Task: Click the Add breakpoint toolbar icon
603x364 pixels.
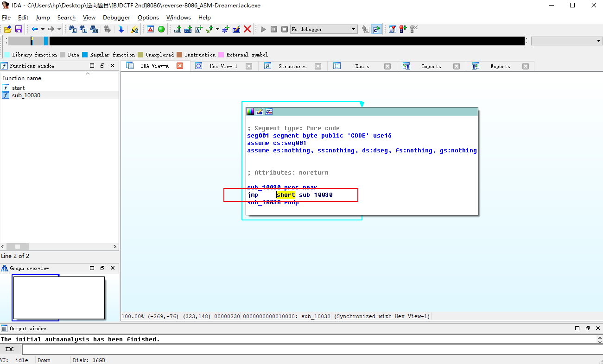Action: (x=403, y=29)
